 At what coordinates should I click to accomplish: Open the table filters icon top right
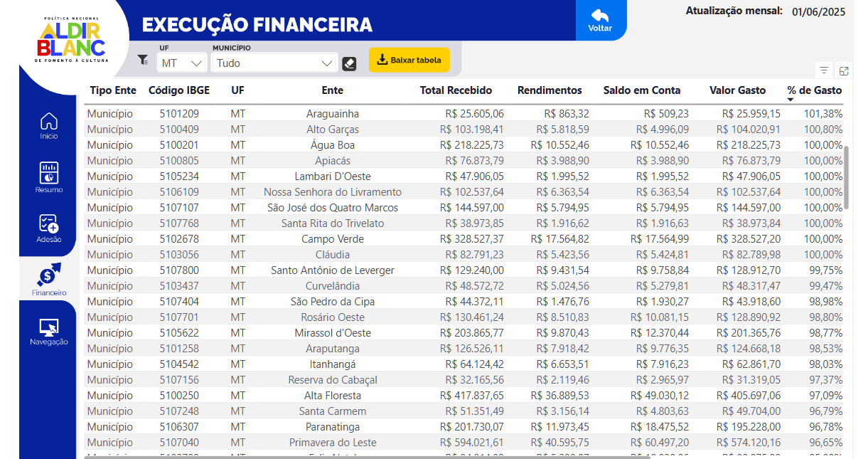point(824,70)
